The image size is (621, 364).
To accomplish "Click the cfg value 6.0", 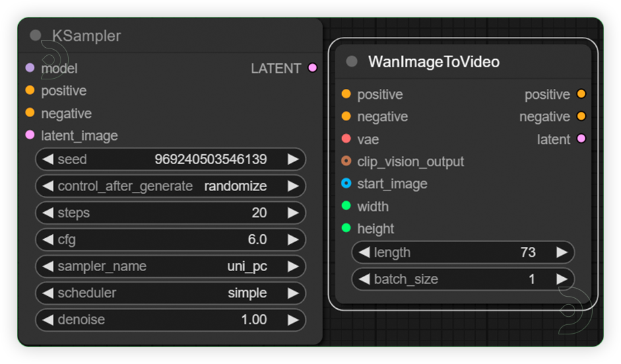I will (257, 240).
